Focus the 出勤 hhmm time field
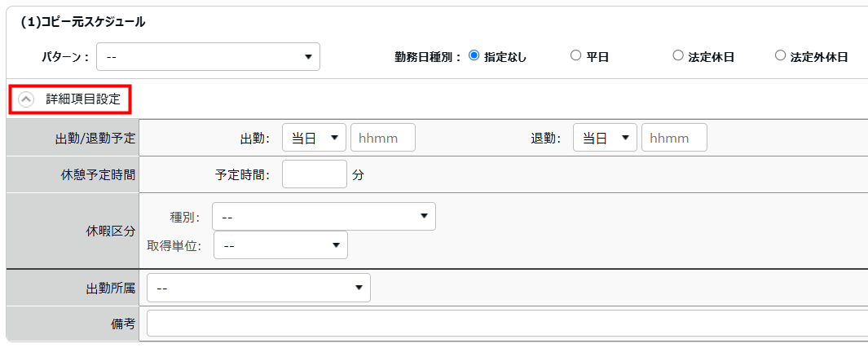This screenshot has height=348, width=868. tap(382, 138)
